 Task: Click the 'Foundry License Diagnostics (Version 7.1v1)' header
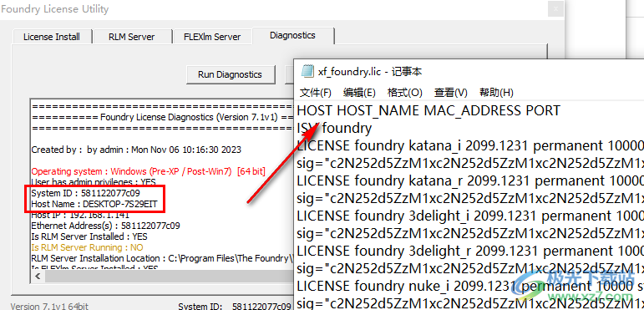tap(190, 117)
